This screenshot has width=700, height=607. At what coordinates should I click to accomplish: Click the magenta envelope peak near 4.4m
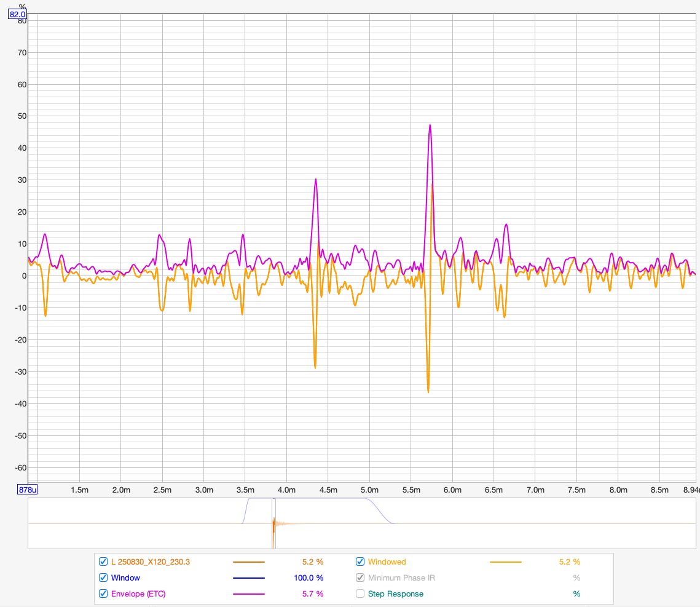(315, 180)
